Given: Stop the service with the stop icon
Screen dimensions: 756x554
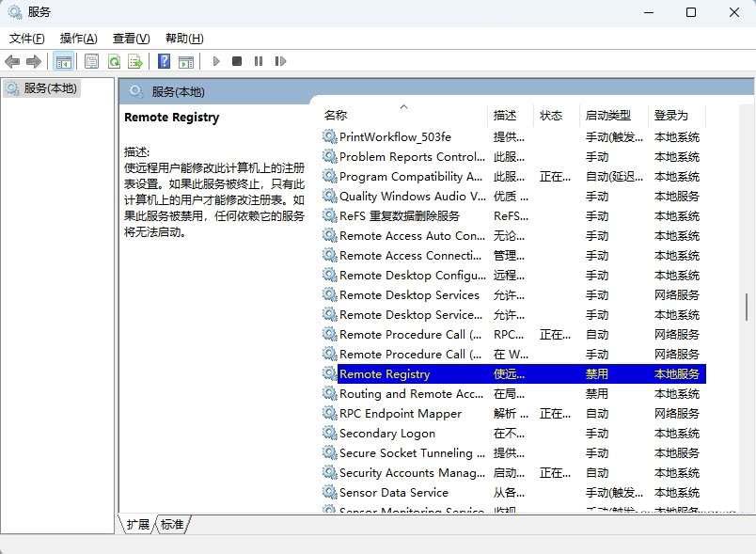Looking at the screenshot, I should coord(237,61).
